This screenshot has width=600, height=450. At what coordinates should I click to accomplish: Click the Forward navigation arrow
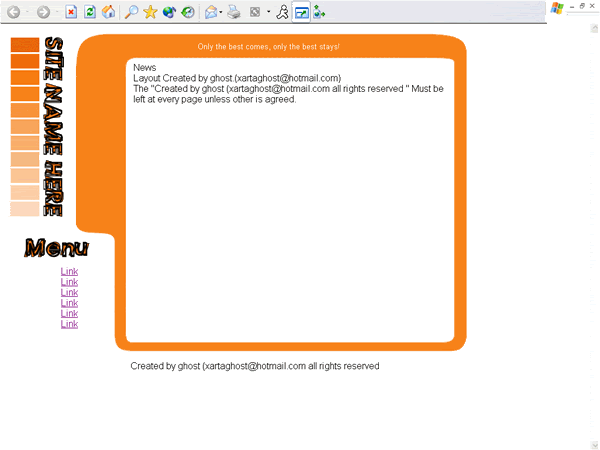[x=43, y=12]
